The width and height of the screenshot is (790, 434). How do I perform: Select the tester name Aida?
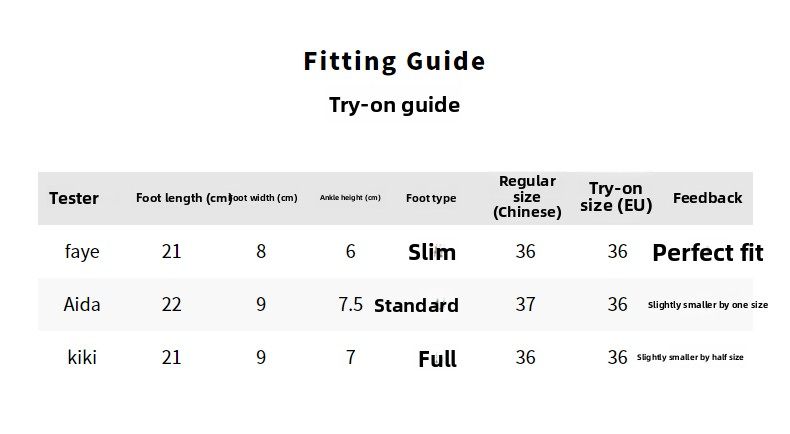tap(82, 304)
